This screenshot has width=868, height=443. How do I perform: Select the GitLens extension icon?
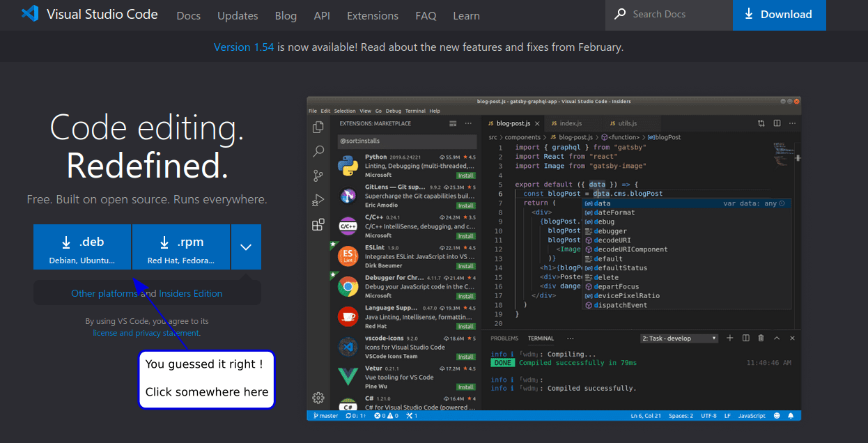point(348,196)
